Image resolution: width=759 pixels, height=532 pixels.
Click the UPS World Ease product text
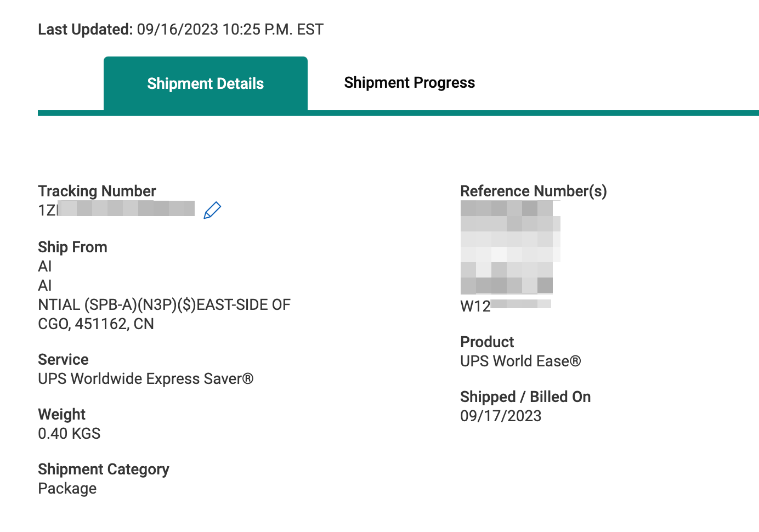(x=520, y=361)
